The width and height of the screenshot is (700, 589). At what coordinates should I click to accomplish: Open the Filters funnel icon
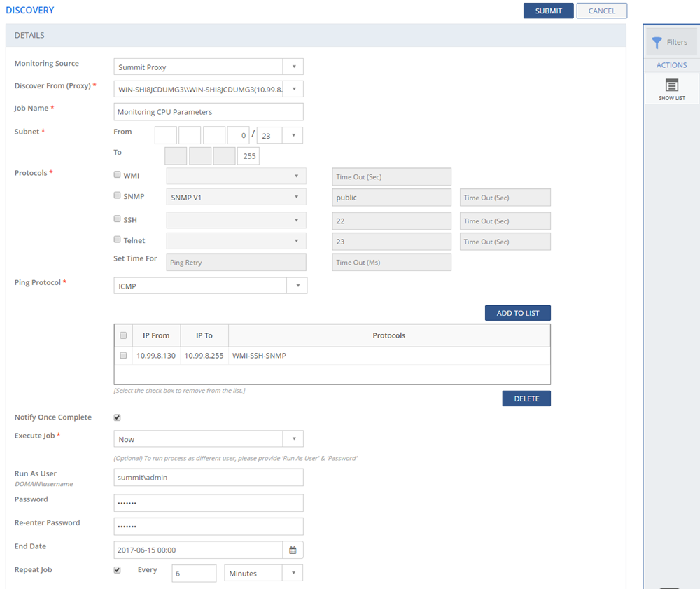[657, 43]
